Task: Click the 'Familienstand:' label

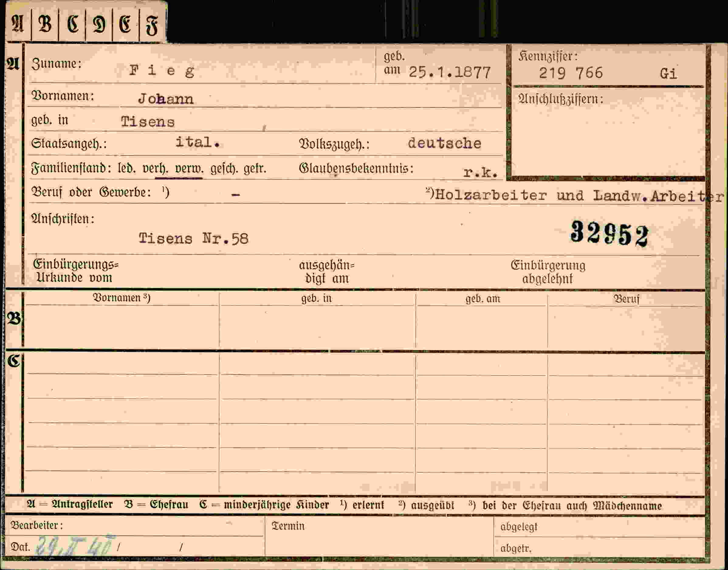Action: pos(71,168)
